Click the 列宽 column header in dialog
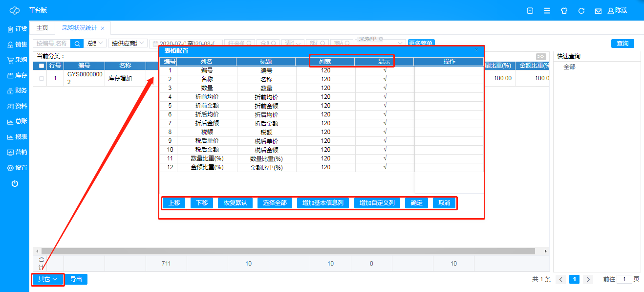 [325, 62]
